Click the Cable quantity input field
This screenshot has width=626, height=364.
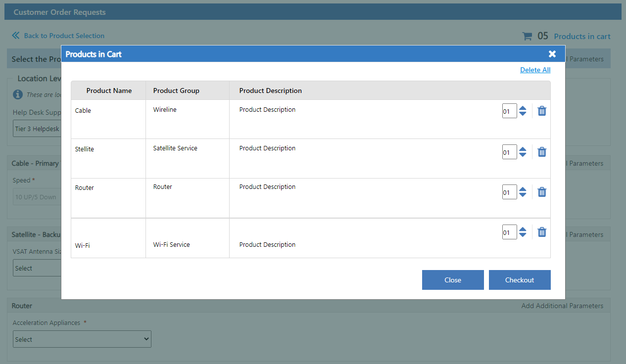coord(509,111)
